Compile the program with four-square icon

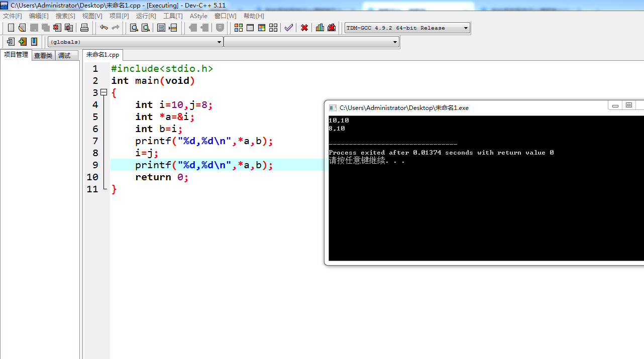coord(239,28)
